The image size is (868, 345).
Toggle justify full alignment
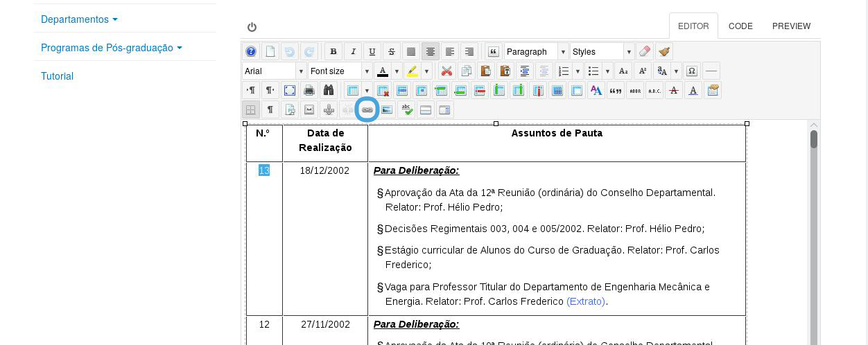pyautogui.click(x=411, y=51)
